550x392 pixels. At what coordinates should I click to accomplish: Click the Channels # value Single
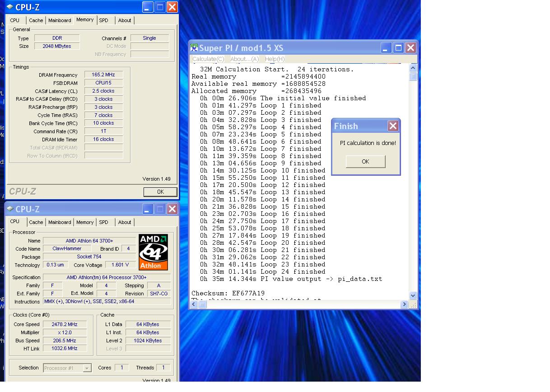[149, 38]
